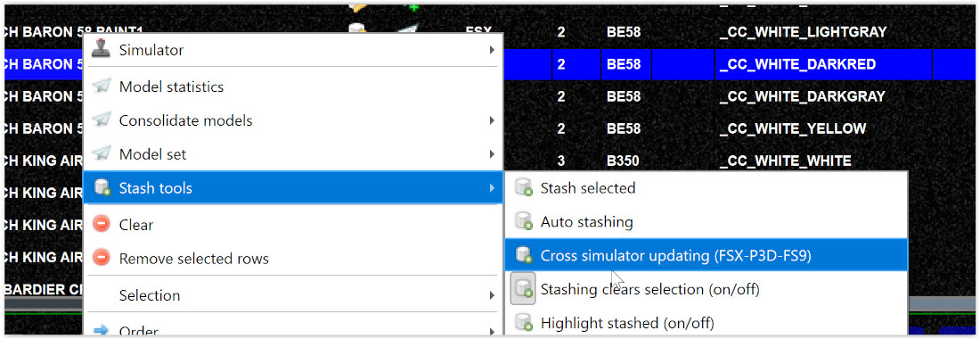Click the B350 aircraft code cell

(623, 161)
